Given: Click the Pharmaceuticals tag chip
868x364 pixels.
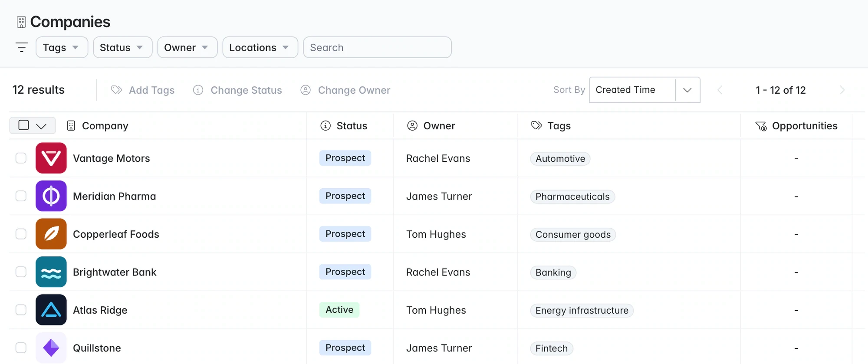Looking at the screenshot, I should 572,197.
